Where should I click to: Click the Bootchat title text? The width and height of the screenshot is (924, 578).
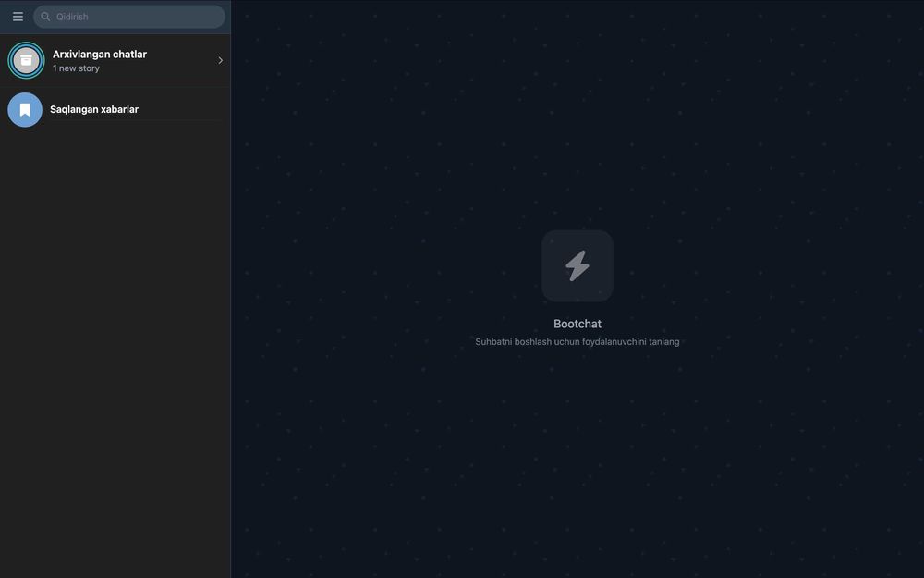(x=577, y=324)
